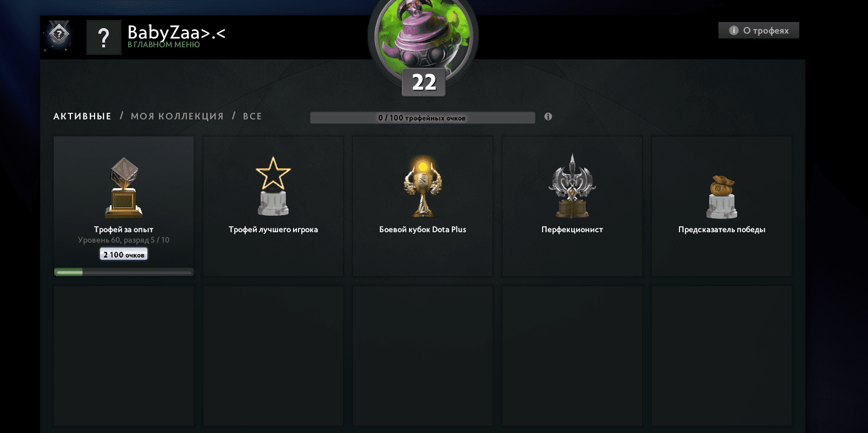The width and height of the screenshot is (868, 433).
Task: Click the first empty trophy slot in second row
Action: (x=124, y=356)
